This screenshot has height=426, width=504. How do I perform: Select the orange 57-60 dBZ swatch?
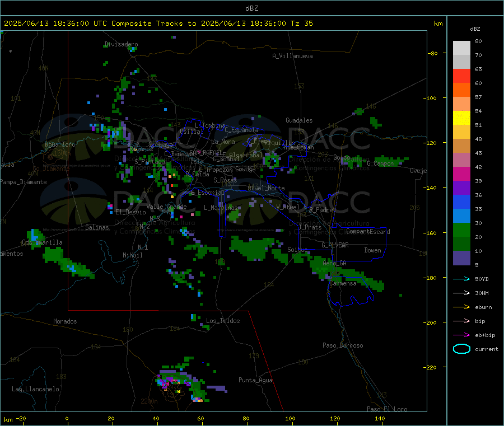461,90
